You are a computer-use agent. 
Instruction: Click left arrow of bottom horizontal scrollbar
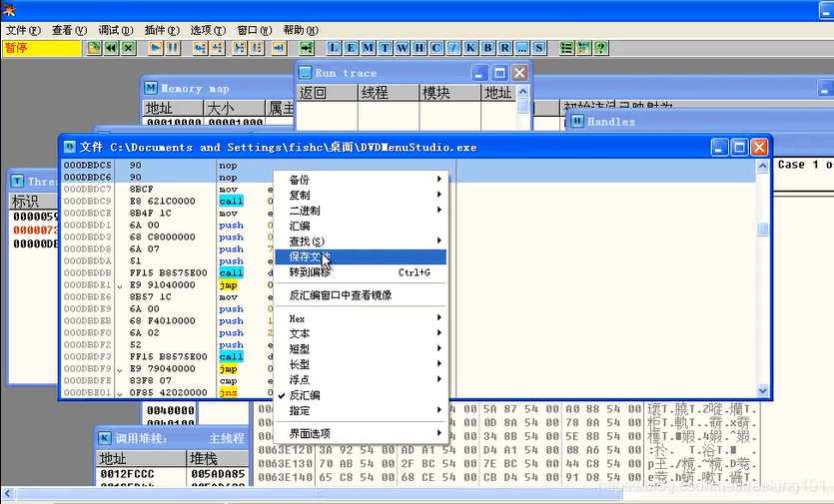tap(7, 493)
